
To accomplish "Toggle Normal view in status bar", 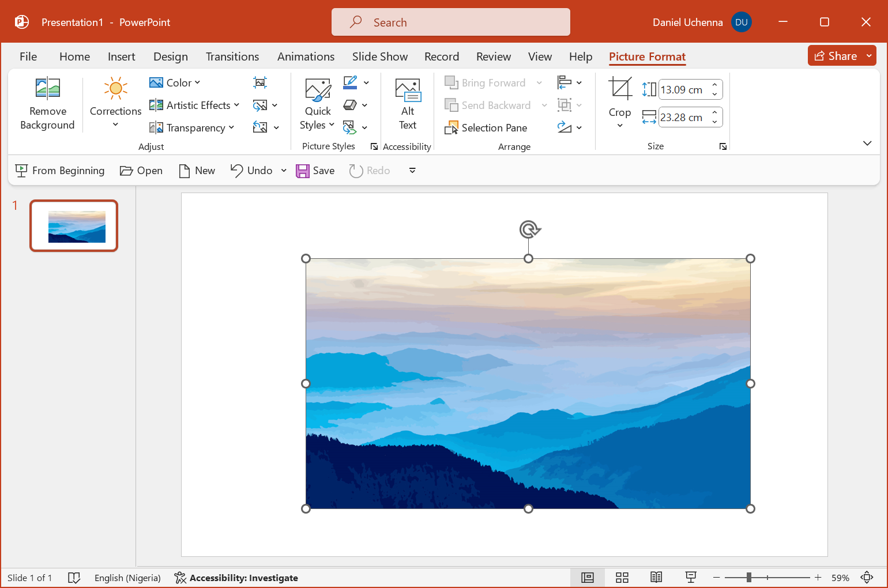I will click(x=587, y=578).
